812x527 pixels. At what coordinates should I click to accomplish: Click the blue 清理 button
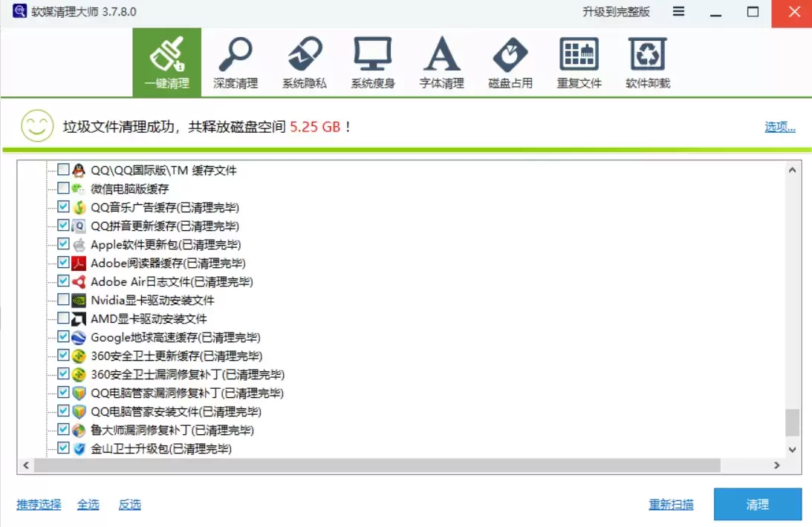point(758,504)
